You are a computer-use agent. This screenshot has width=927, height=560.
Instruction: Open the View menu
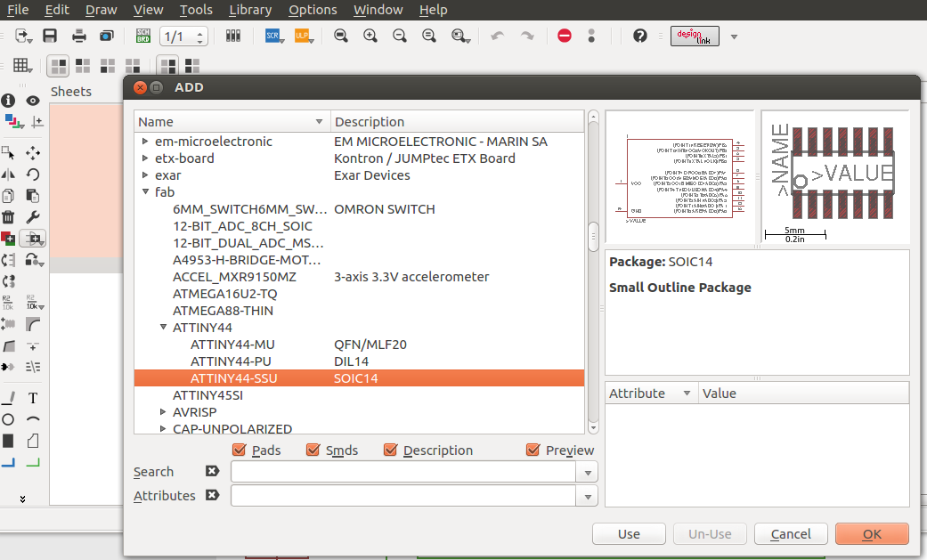tap(148, 10)
